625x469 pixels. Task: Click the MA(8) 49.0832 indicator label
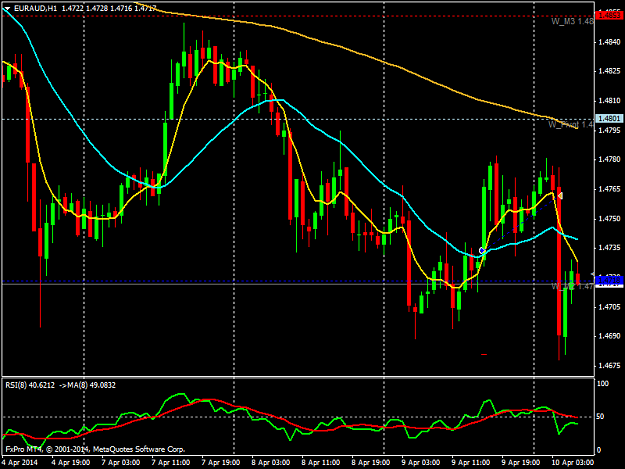click(x=91, y=385)
